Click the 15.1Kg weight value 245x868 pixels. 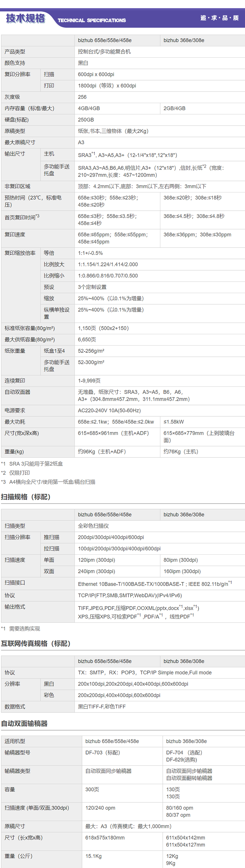coord(93,856)
